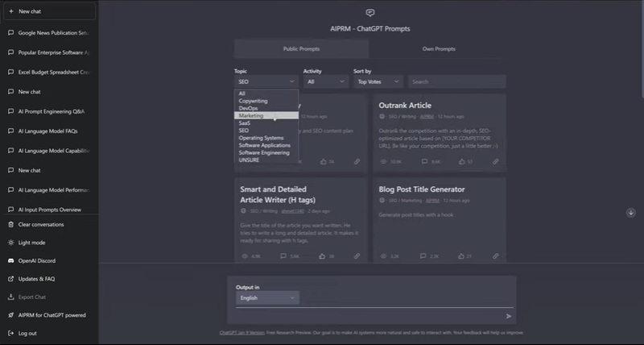Open Blog Post Title Generator prompt
This screenshot has height=345, width=644.
pos(422,189)
